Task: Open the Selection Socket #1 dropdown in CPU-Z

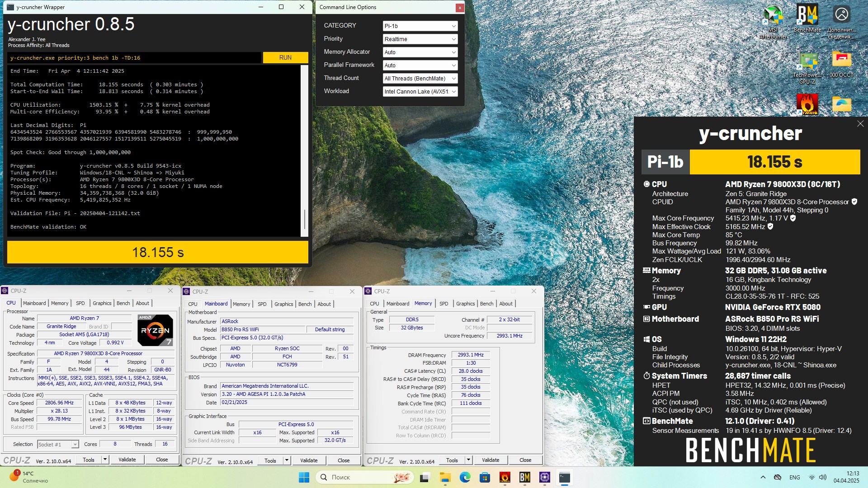Action: click(x=58, y=445)
